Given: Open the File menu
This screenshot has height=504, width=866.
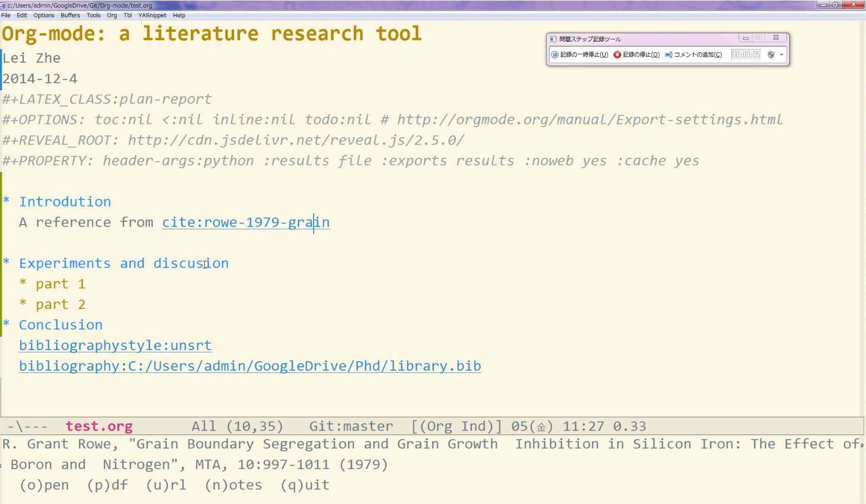Looking at the screenshot, I should tap(6, 16).
